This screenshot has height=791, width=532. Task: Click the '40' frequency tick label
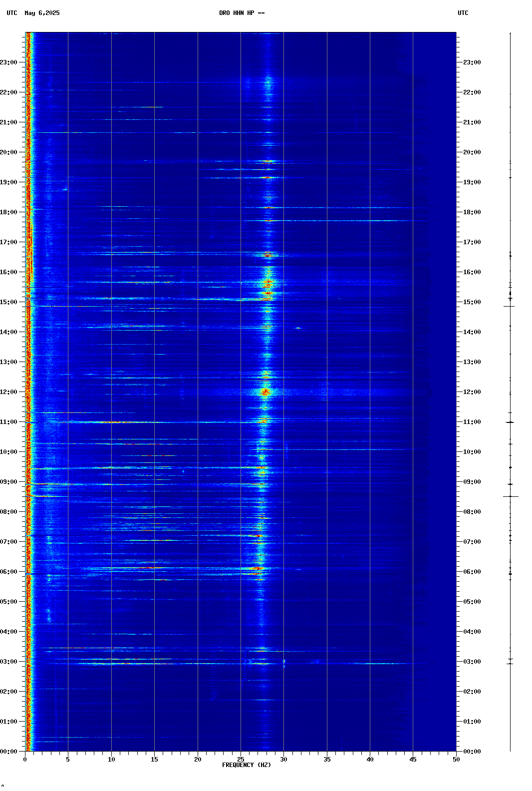click(x=370, y=760)
